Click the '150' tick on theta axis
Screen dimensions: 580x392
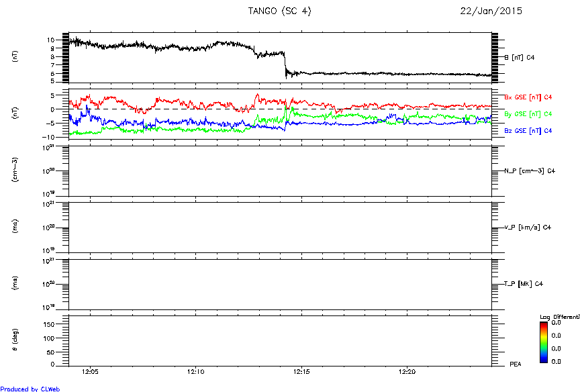(x=49, y=324)
